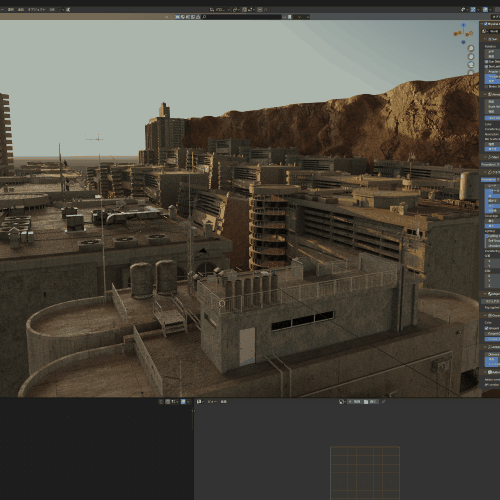Enable the Binary Sun checkbox
The image size is (500, 500).
coord(486,87)
